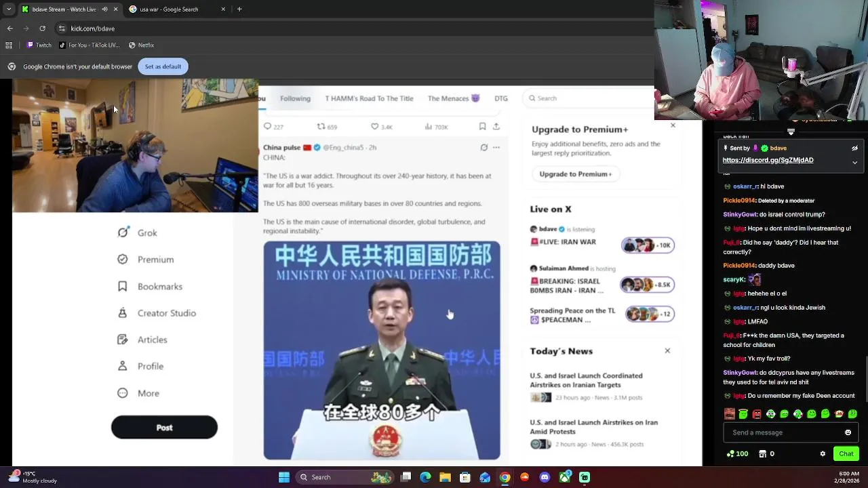
Task: Open more options on China pulse post
Action: [x=496, y=147]
